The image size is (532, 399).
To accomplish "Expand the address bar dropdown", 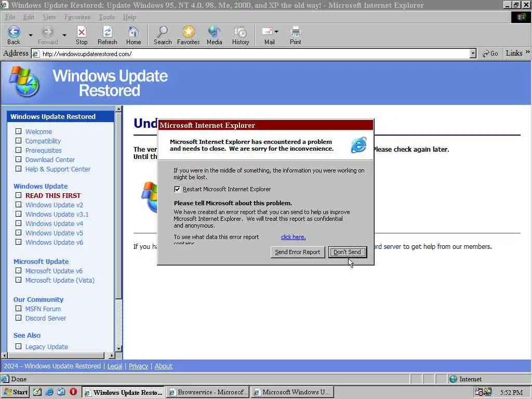I will (x=473, y=54).
